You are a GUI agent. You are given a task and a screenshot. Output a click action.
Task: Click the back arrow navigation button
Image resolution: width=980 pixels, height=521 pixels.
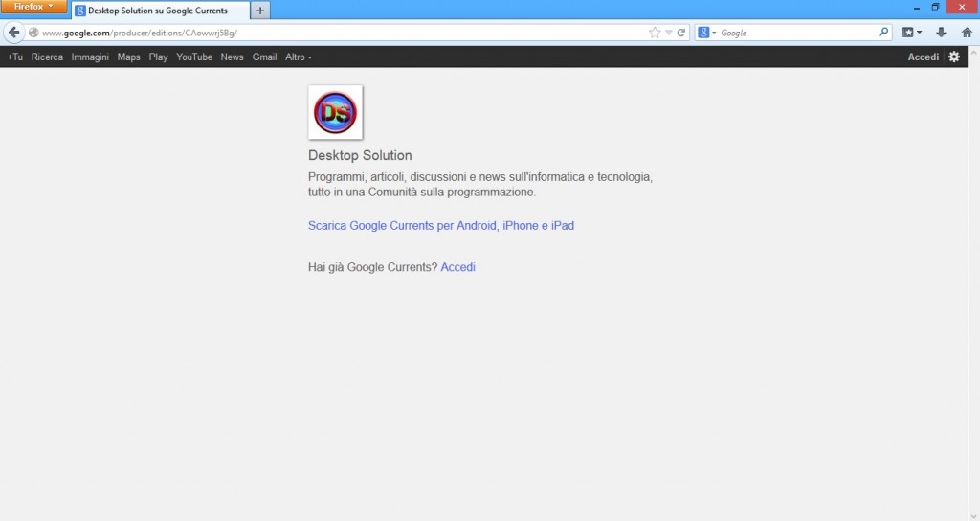(14, 33)
